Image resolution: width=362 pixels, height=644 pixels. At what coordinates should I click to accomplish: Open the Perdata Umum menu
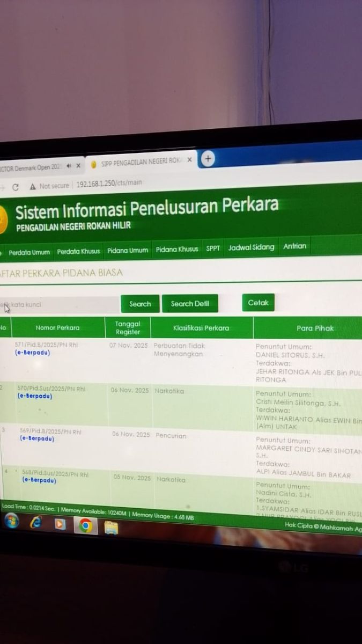tap(29, 252)
